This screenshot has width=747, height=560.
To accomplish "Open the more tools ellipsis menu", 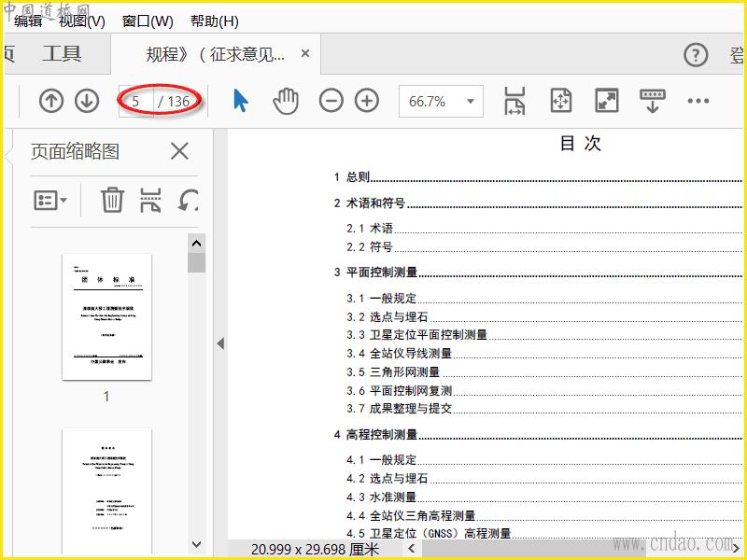I will click(698, 101).
